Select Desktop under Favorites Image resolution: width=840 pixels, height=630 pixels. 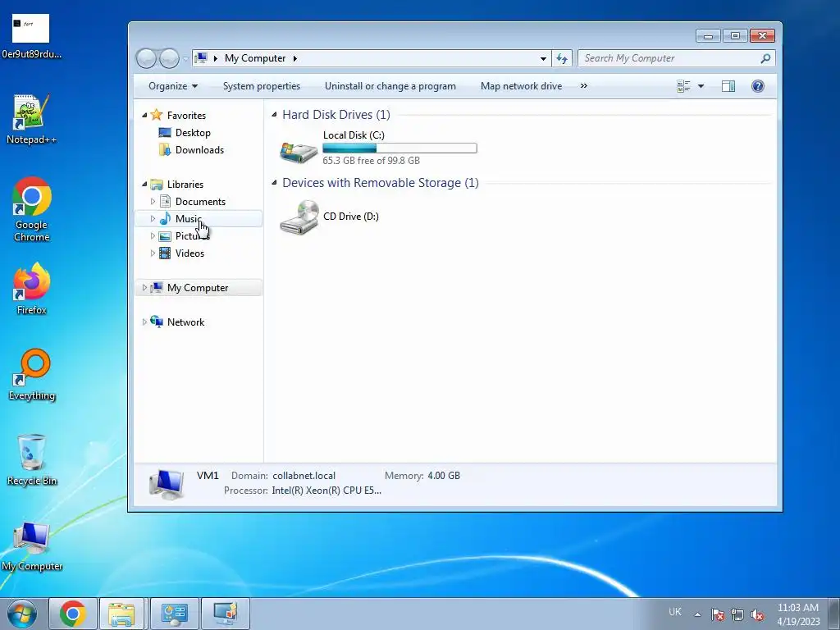click(192, 133)
